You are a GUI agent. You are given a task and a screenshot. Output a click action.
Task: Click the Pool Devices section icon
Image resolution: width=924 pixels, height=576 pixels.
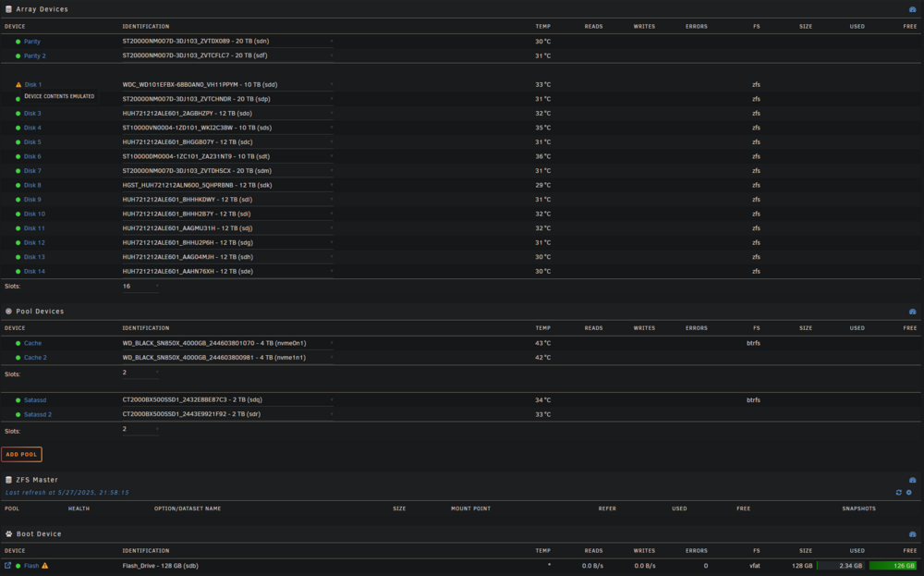(8, 312)
